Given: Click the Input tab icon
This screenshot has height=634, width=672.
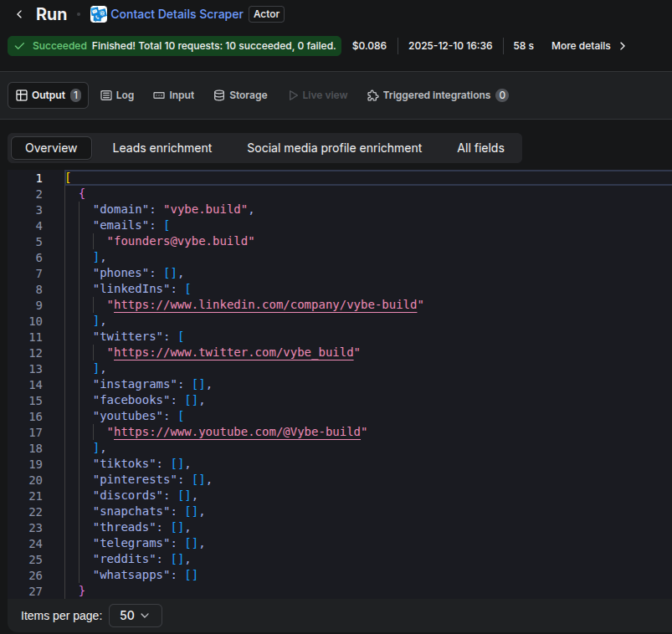Looking at the screenshot, I should click(159, 95).
